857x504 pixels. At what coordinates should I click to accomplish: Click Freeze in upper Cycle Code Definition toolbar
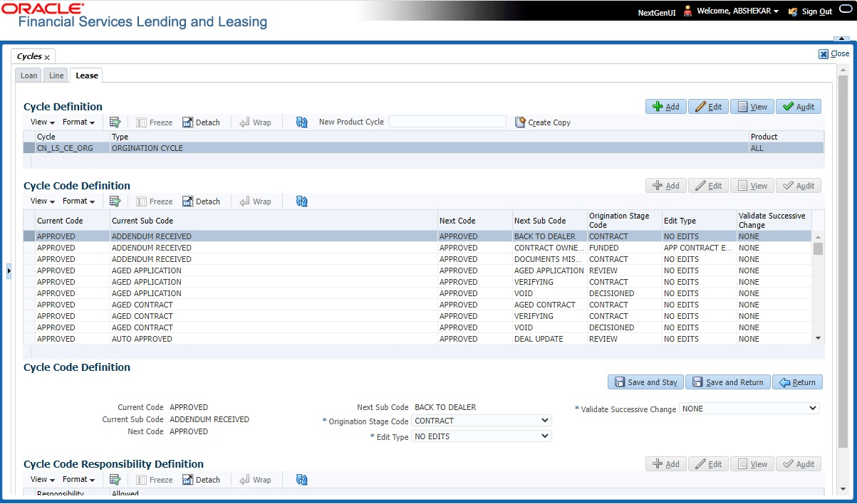tap(155, 201)
